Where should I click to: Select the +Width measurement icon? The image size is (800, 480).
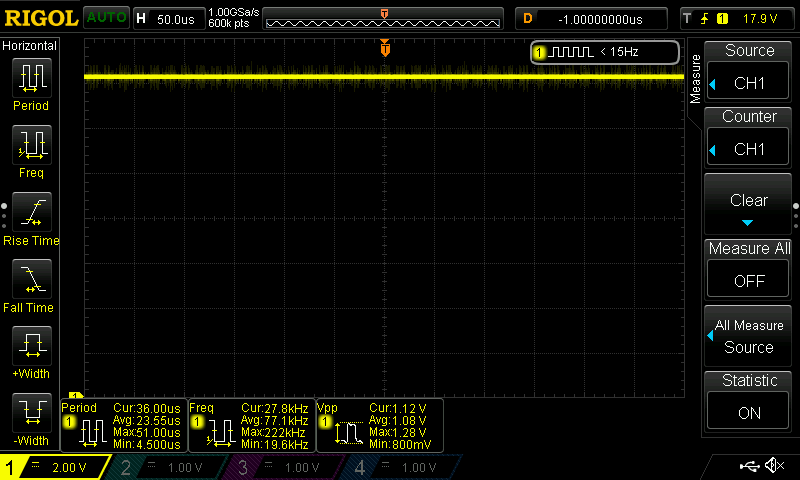click(31, 347)
